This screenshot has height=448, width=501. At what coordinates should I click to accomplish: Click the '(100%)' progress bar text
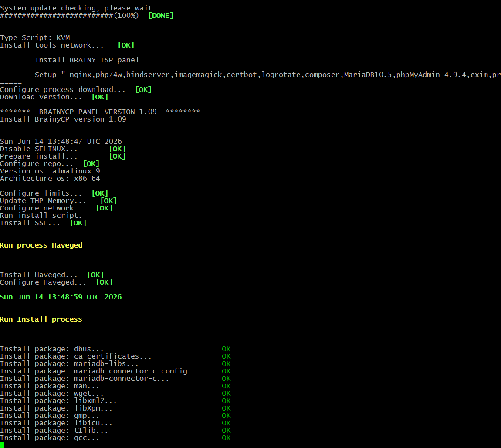[x=126, y=16]
